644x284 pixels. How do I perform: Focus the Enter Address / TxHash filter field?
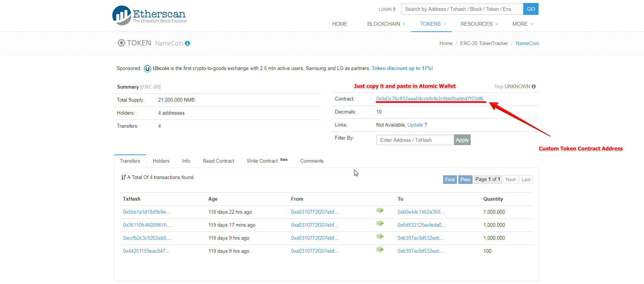pyautogui.click(x=415, y=140)
